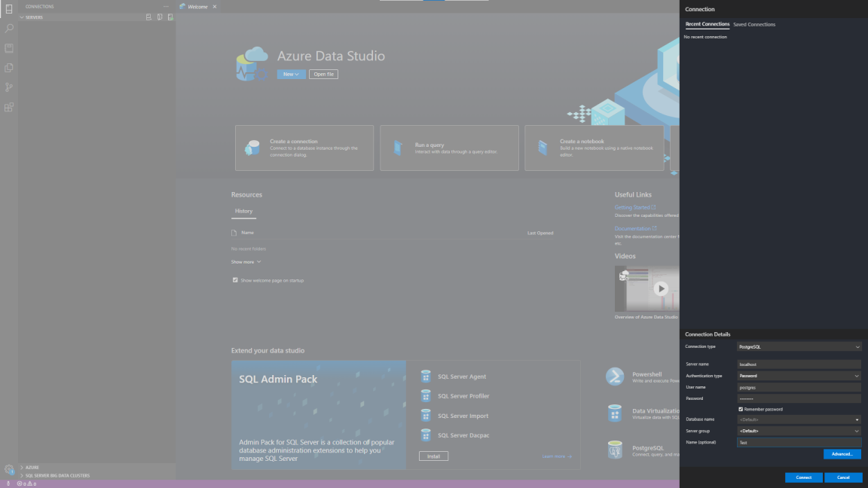Click the Last Opened column header
868x488 pixels.
point(539,233)
